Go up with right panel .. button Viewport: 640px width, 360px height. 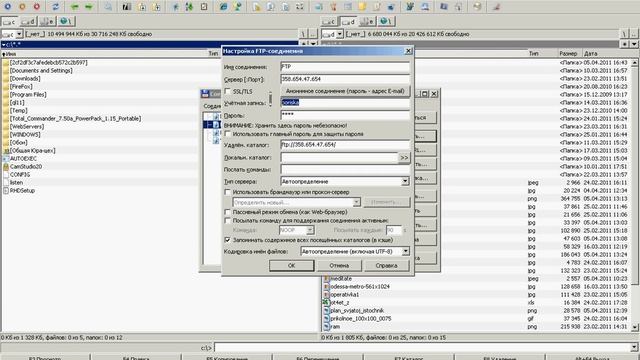point(633,34)
